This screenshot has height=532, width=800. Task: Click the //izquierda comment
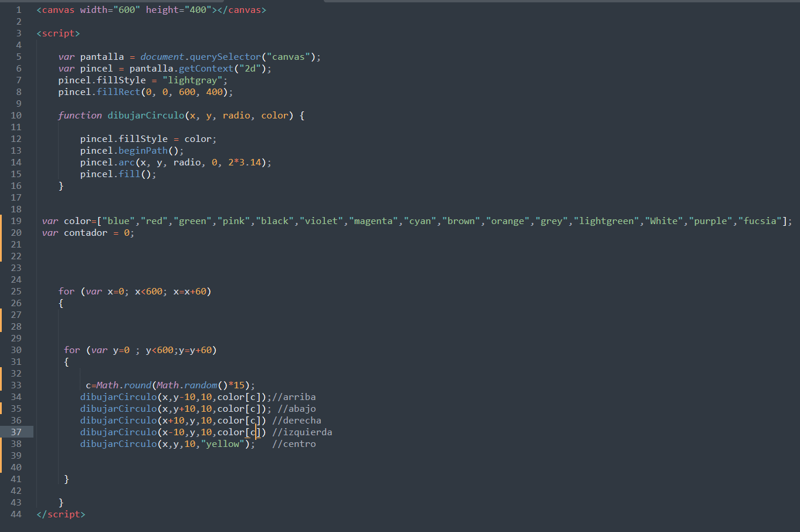tap(302, 432)
